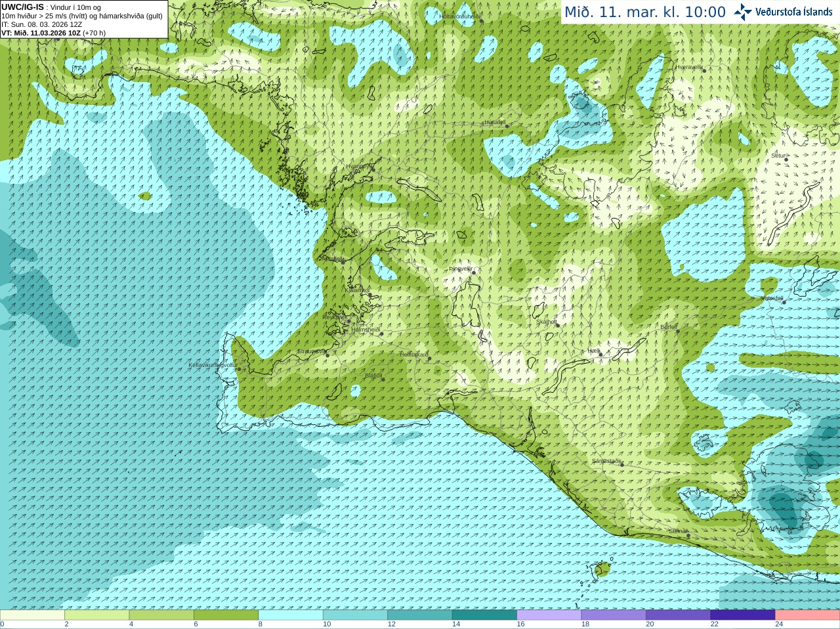The image size is (840, 629).
Task: Select the 14–16 m/s dark teal legend swatch
Action: click(484, 615)
